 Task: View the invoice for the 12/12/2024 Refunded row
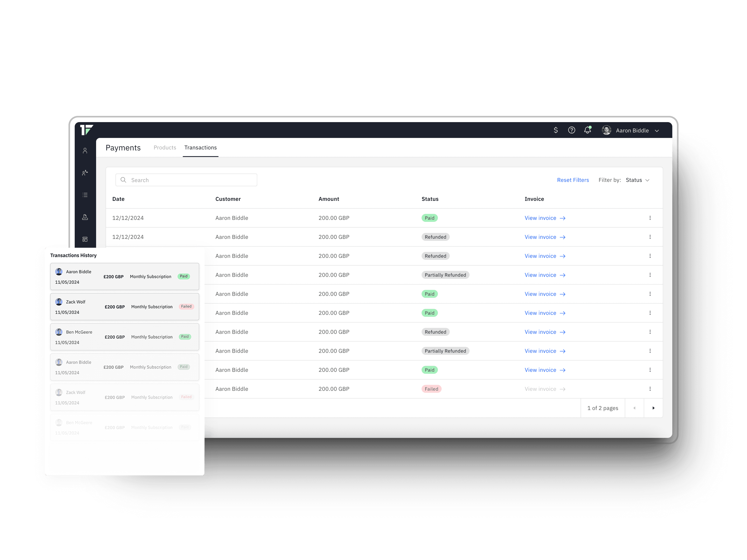pos(545,237)
